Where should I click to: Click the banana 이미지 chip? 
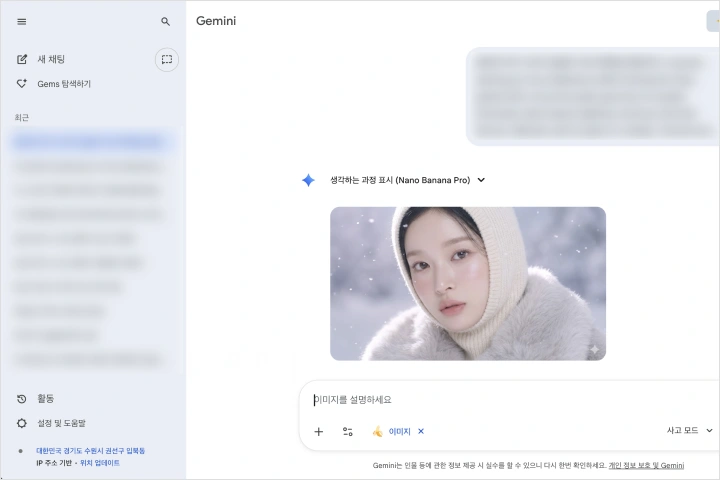pyautogui.click(x=391, y=431)
